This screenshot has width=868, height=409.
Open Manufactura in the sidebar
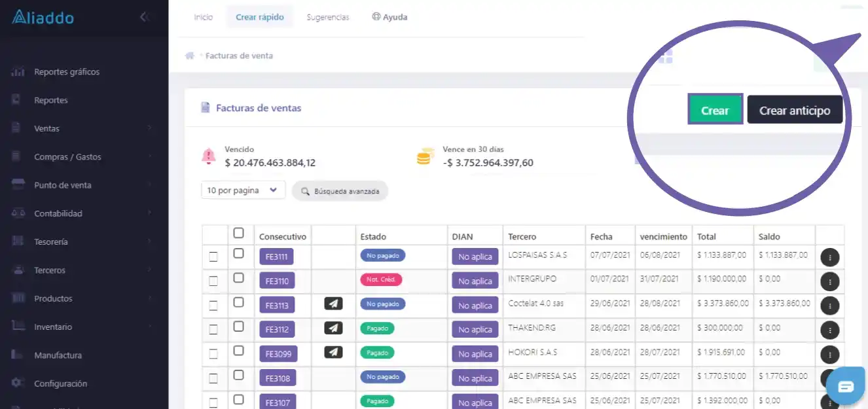coord(58,355)
